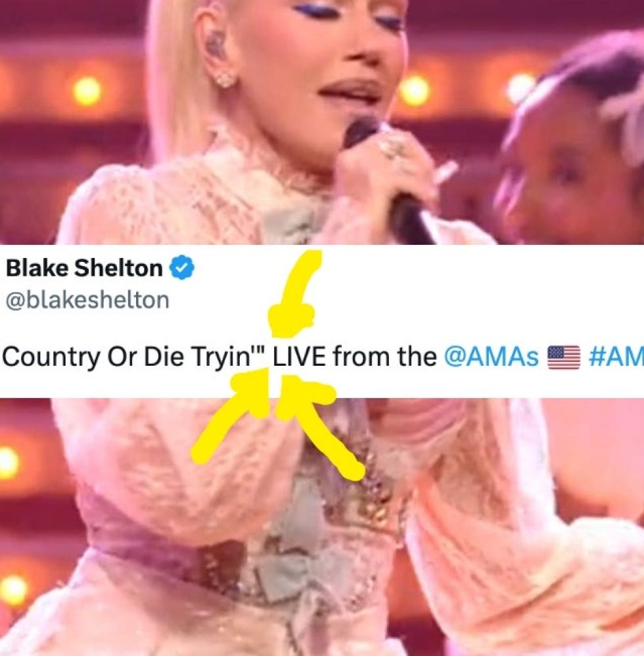Open the Blake Shelton profile name
This screenshot has height=656, width=644.
84,268
